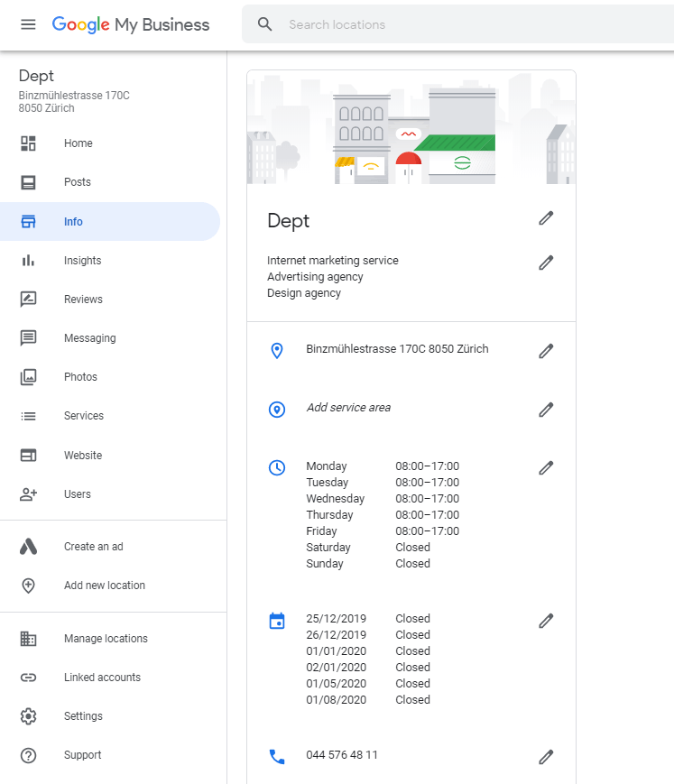Edit special hours dates pencil icon
This screenshot has width=674, height=784.
pos(546,621)
